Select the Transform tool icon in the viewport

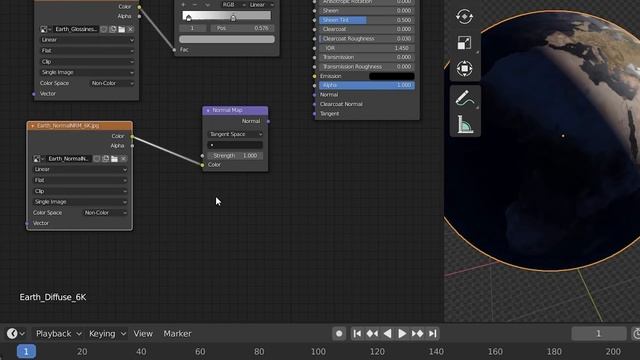click(464, 69)
